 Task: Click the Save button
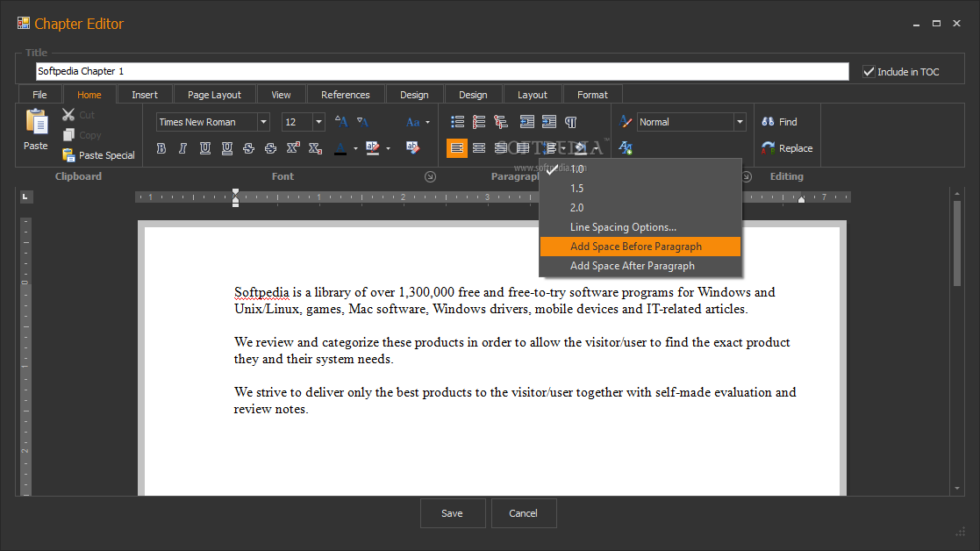[x=453, y=513]
